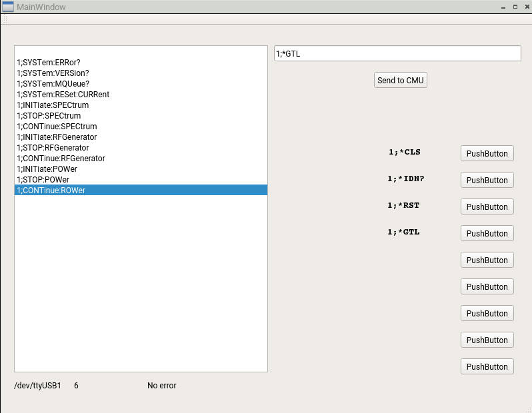Select the 1;STOP:RFGenerator list entry

click(141, 147)
